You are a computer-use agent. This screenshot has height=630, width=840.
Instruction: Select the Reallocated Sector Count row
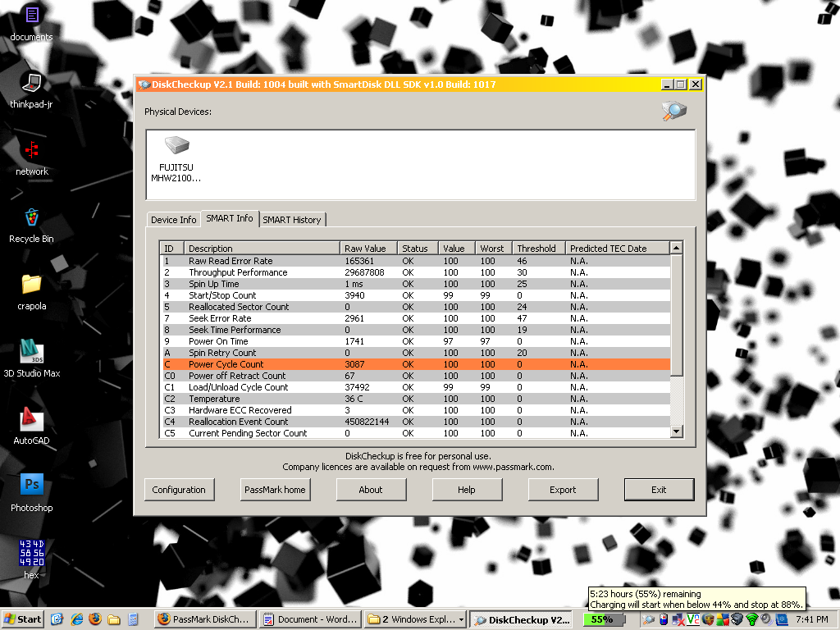416,307
